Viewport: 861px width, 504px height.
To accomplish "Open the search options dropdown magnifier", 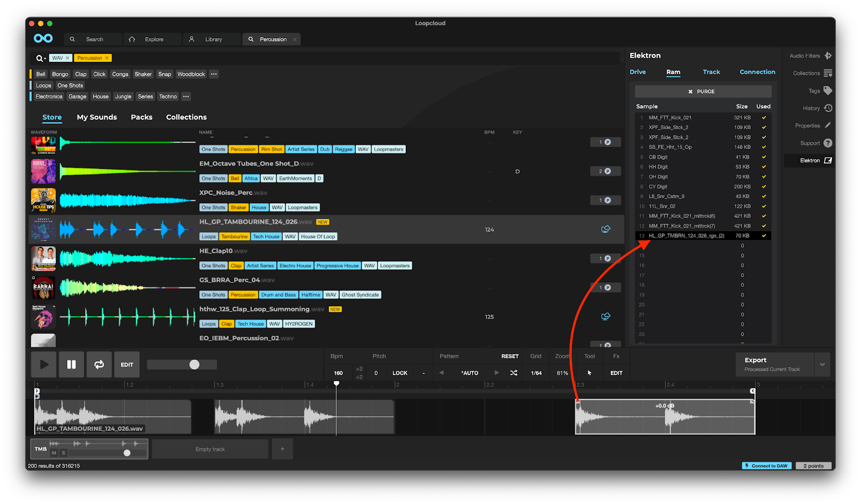I will point(41,58).
